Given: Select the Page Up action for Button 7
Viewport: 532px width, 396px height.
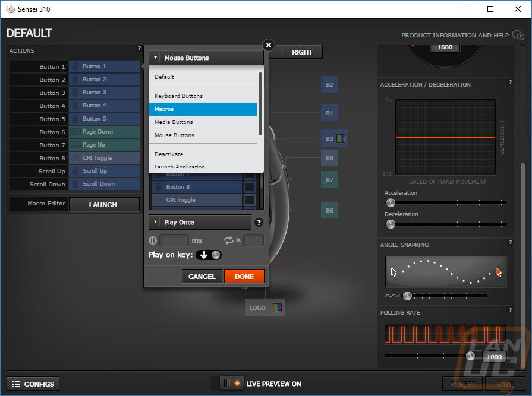Looking at the screenshot, I should pos(104,145).
